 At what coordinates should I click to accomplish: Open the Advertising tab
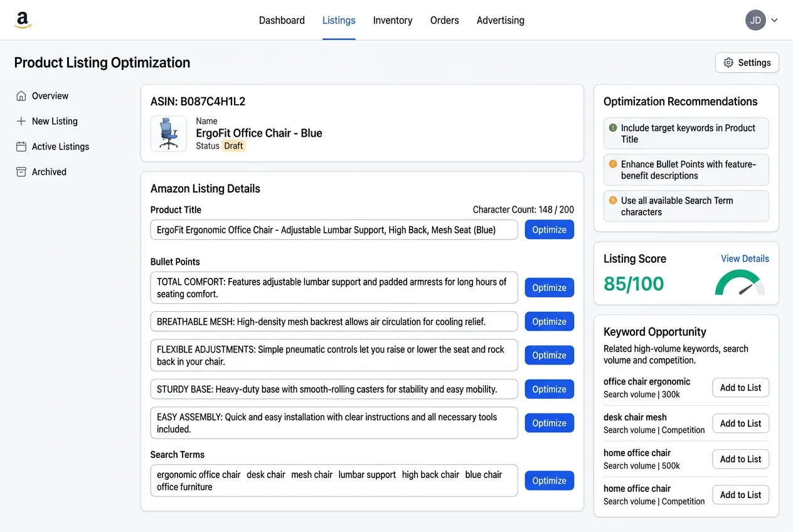500,20
